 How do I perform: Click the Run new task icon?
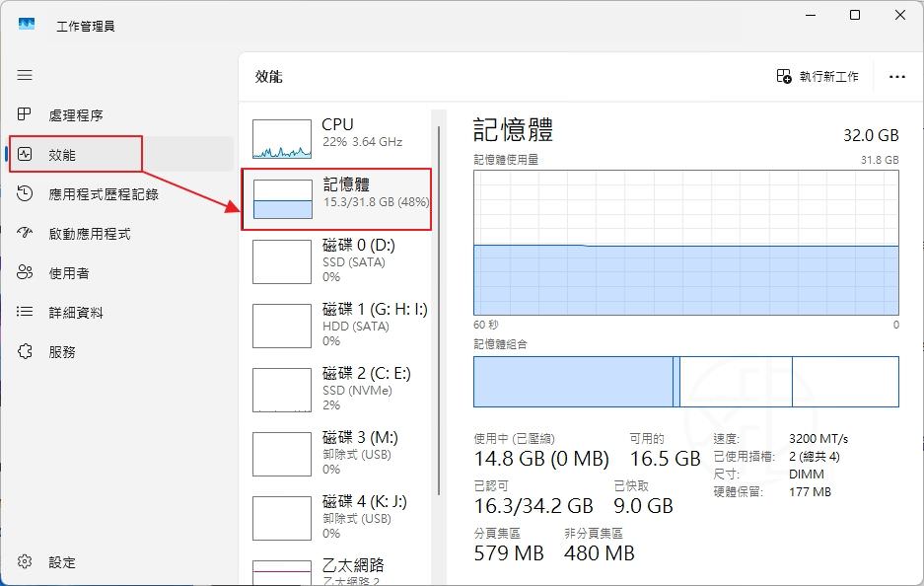click(x=783, y=76)
